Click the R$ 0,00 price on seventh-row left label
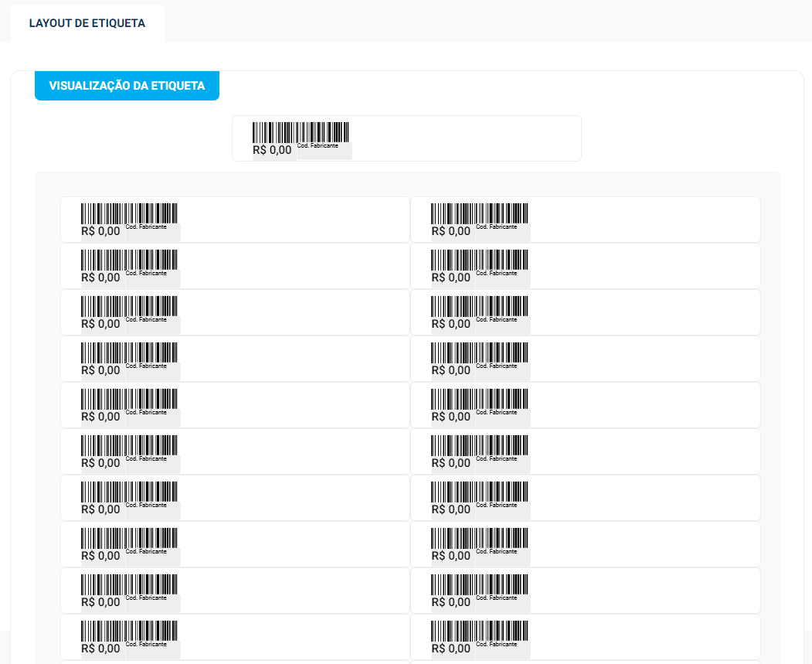 pos(100,509)
